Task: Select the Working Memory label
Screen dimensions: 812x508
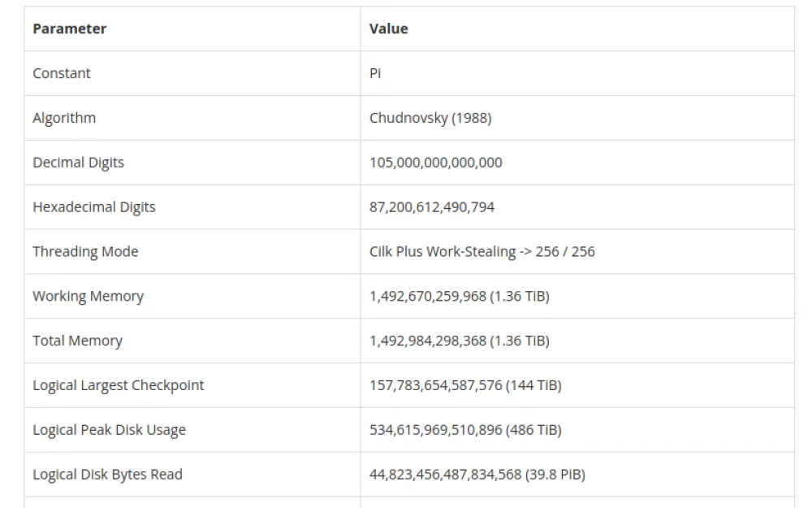Action: (x=88, y=297)
